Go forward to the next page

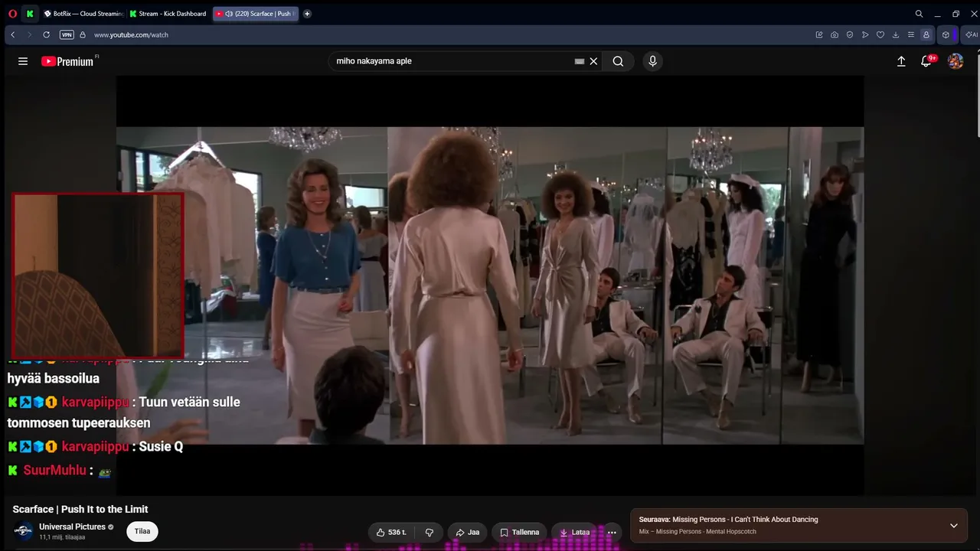(29, 34)
